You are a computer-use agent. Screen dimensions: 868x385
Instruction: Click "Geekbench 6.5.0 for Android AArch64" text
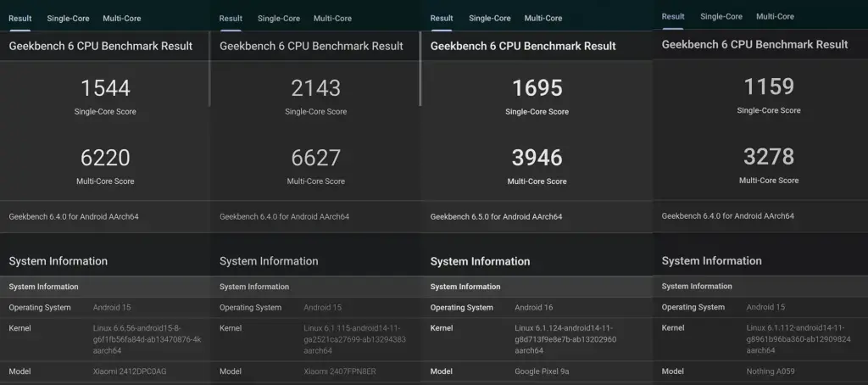496,216
